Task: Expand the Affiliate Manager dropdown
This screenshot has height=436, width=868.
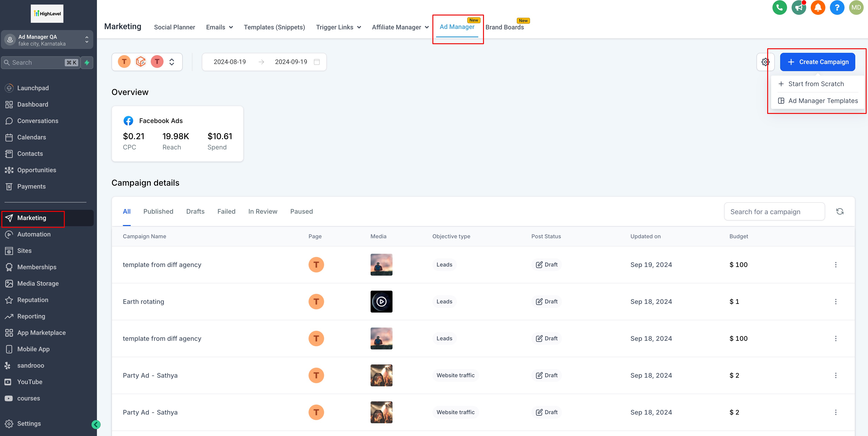Action: pos(400,27)
